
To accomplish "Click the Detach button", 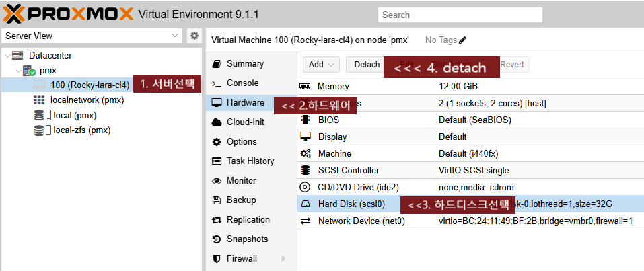I will [367, 65].
